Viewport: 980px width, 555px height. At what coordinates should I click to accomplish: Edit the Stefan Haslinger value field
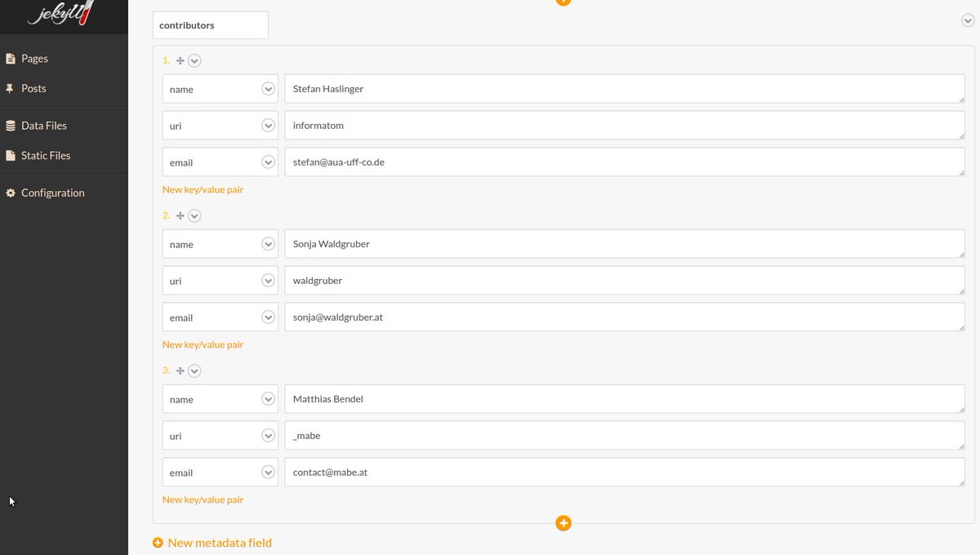625,89
